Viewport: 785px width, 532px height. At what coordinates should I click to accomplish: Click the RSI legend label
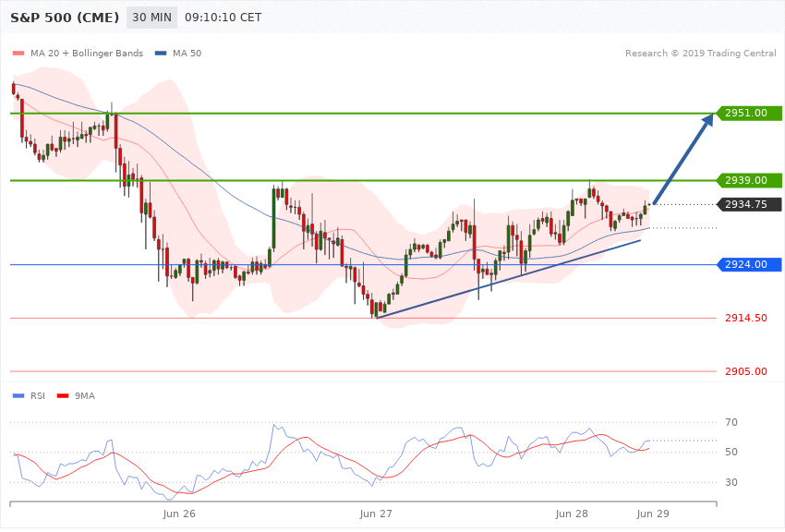click(38, 396)
